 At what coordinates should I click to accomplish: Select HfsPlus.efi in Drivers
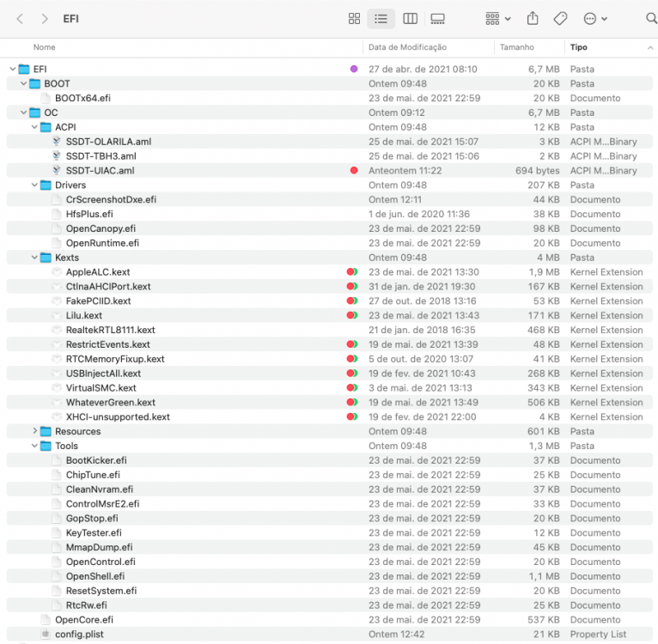89,214
